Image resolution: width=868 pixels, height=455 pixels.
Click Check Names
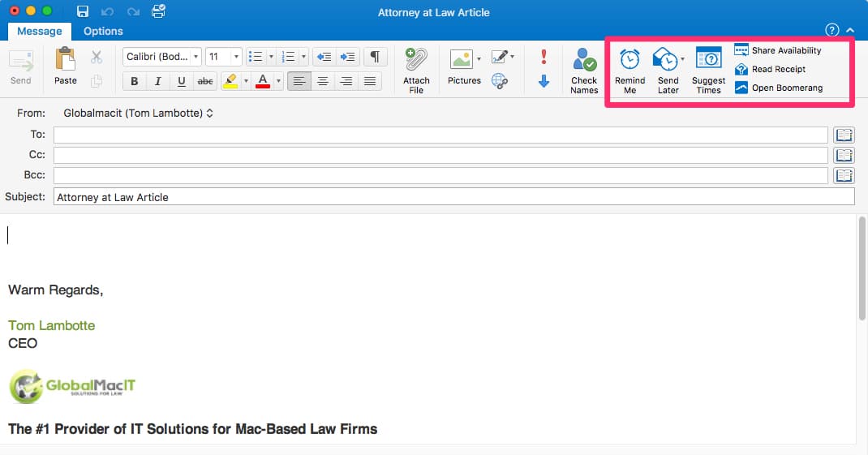tap(584, 71)
